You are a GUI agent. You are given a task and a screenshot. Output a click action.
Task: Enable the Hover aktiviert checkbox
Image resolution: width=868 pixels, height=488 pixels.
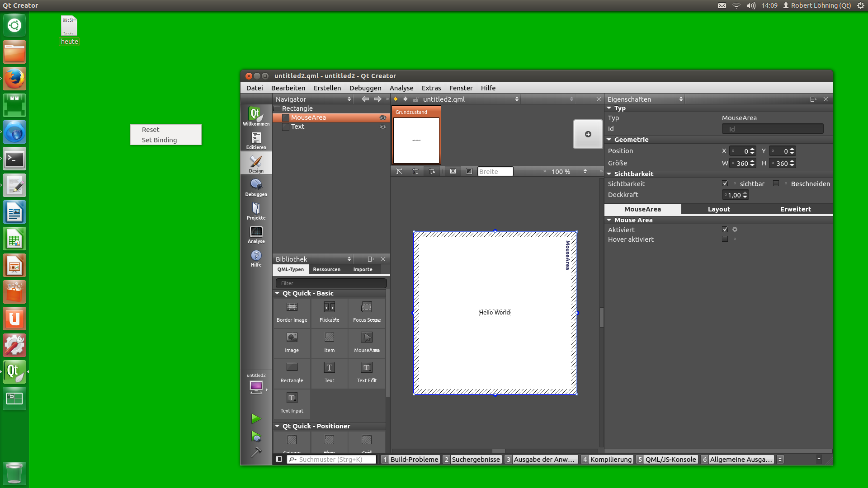pos(725,239)
